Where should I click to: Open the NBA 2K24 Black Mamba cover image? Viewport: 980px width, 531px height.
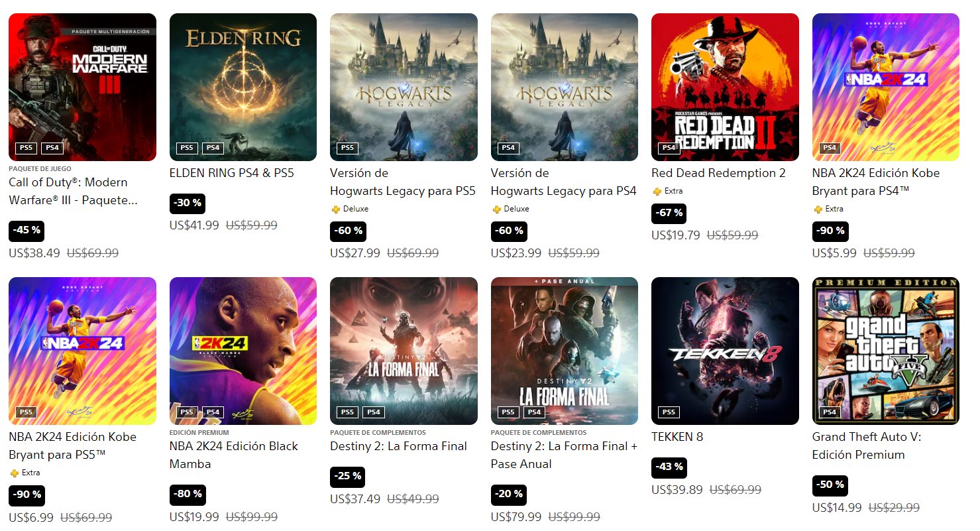tap(243, 350)
